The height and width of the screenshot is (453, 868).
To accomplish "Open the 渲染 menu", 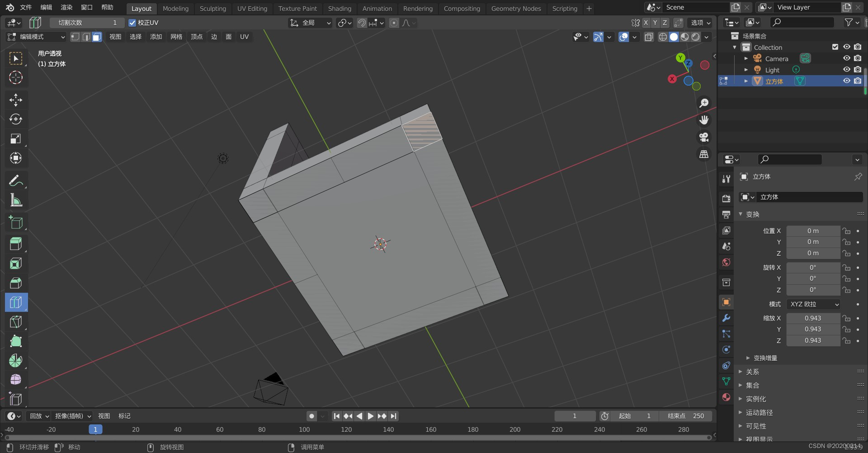I will click(66, 7).
